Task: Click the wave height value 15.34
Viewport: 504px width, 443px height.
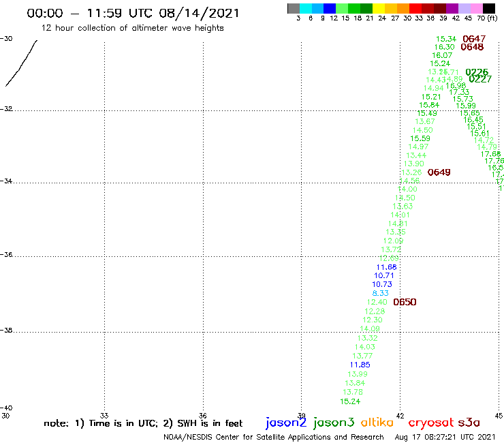Action: pos(446,39)
